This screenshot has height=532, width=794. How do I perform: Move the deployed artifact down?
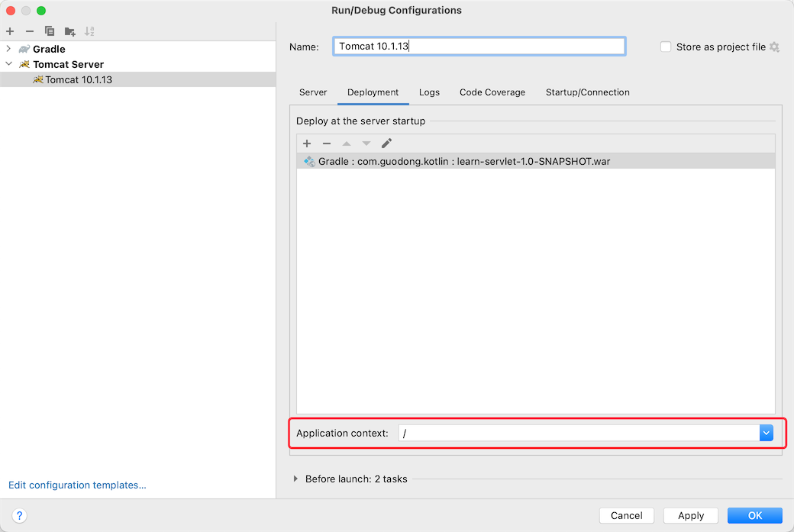366,143
